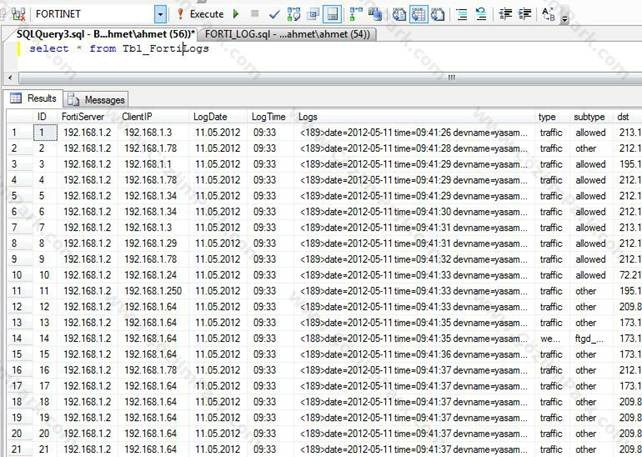Click the editor scroll-left arrow
Image resolution: width=642 pixels, height=457 pixels.
point(10,77)
